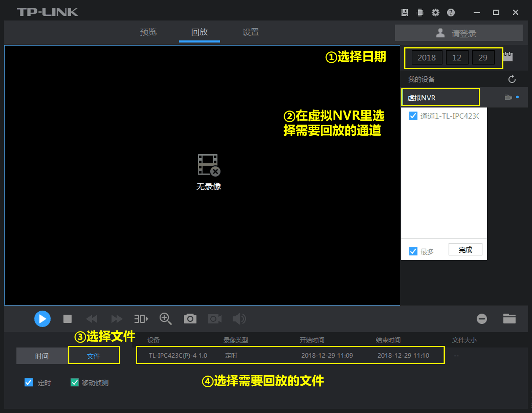Minimize the TP-LINK window
The image size is (532, 413).
click(477, 12)
